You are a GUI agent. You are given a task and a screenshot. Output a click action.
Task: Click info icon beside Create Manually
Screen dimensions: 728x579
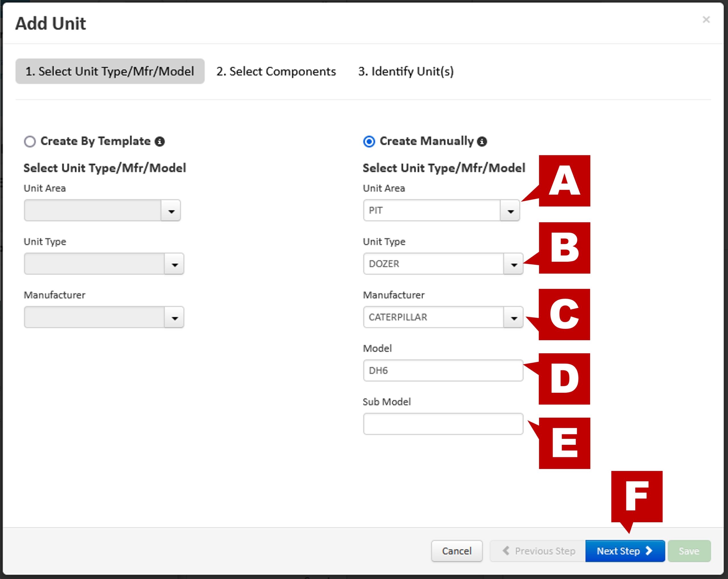(482, 141)
